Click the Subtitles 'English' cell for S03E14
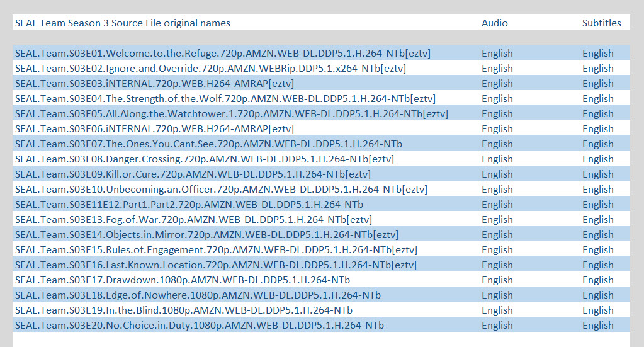644x347 pixels. [597, 235]
